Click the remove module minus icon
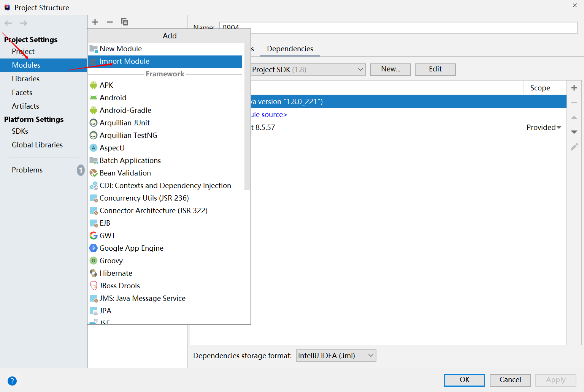Image resolution: width=584 pixels, height=392 pixels. tap(110, 22)
